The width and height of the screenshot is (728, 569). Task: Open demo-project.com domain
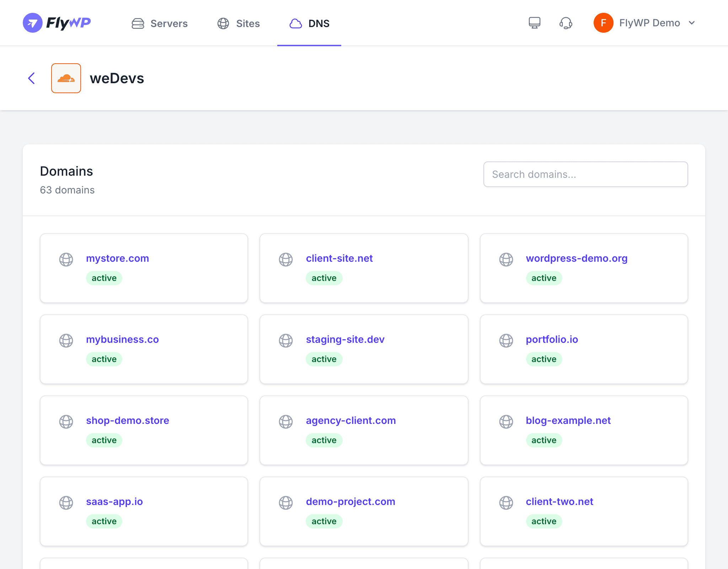click(x=350, y=501)
